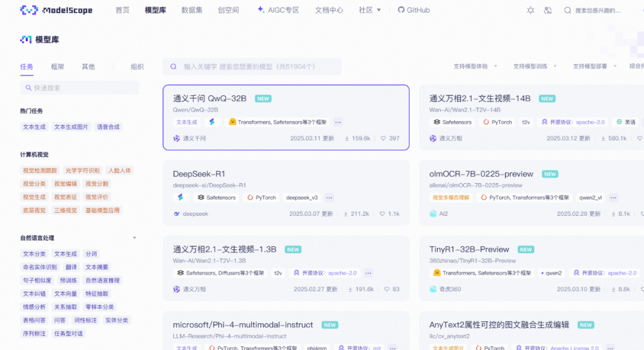This screenshot has height=350, width=644.
Task: Click the 快速搜索 magnifier icon
Action: pos(29,88)
